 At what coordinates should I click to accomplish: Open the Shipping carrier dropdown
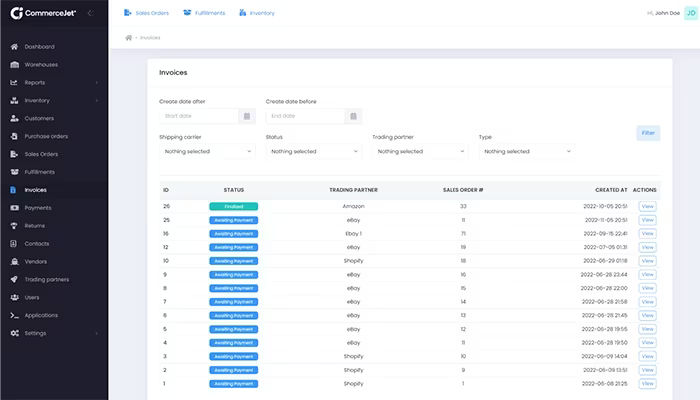pyautogui.click(x=208, y=151)
